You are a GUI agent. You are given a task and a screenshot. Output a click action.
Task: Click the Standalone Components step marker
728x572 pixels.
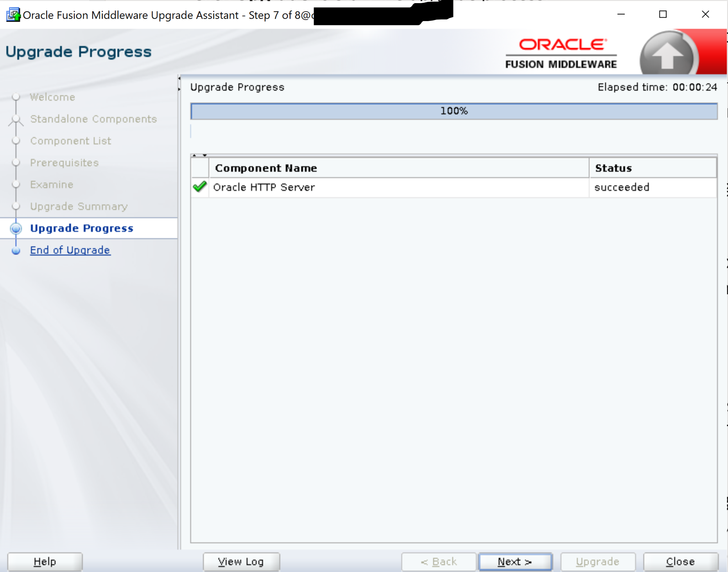click(16, 119)
